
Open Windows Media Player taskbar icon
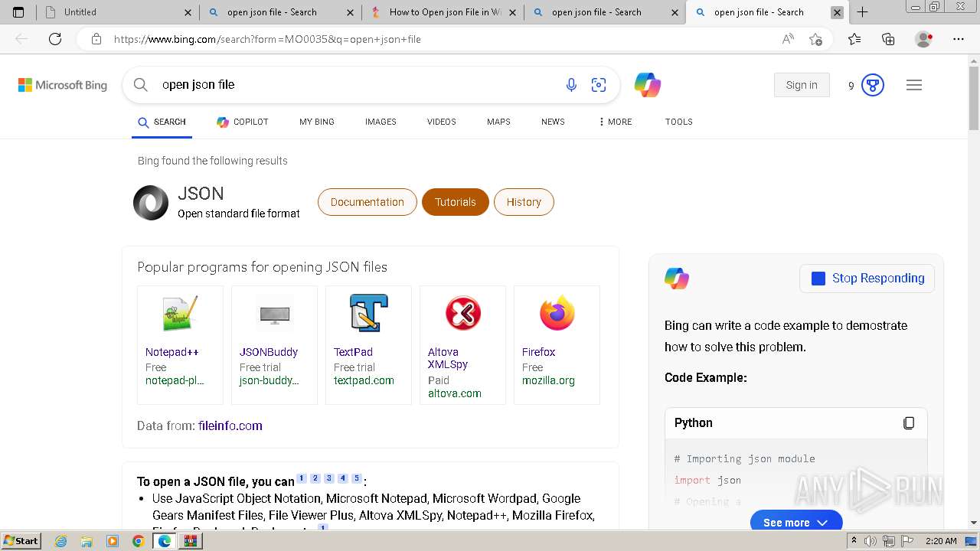click(x=113, y=541)
